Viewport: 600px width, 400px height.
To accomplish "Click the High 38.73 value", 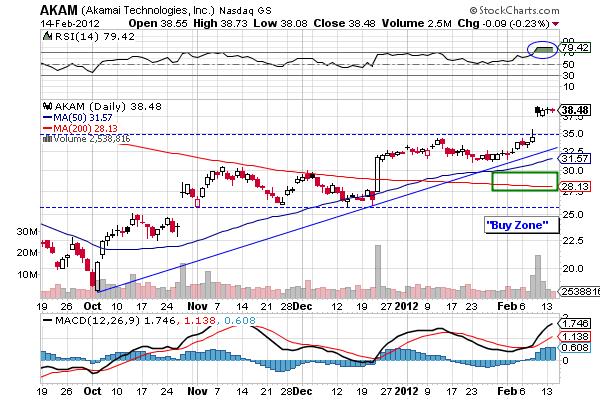I will [x=220, y=23].
